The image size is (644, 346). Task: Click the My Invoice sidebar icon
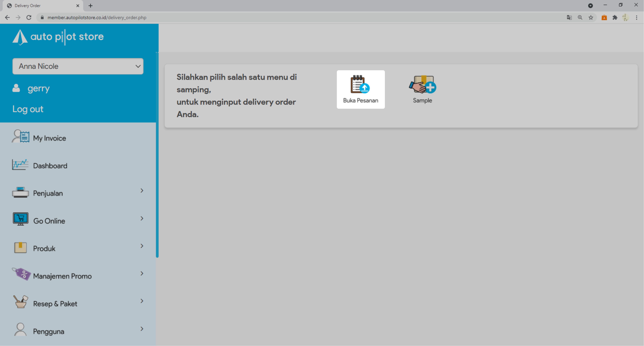[20, 137]
